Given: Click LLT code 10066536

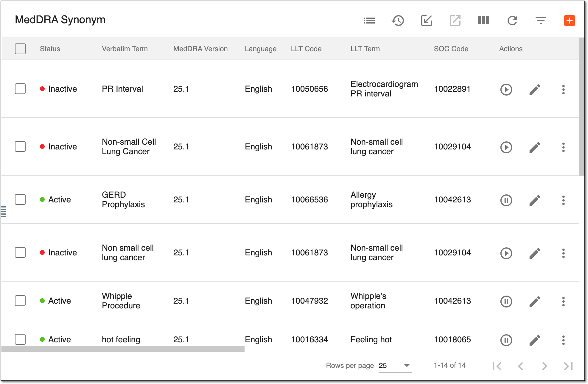Looking at the screenshot, I should coord(309,199).
